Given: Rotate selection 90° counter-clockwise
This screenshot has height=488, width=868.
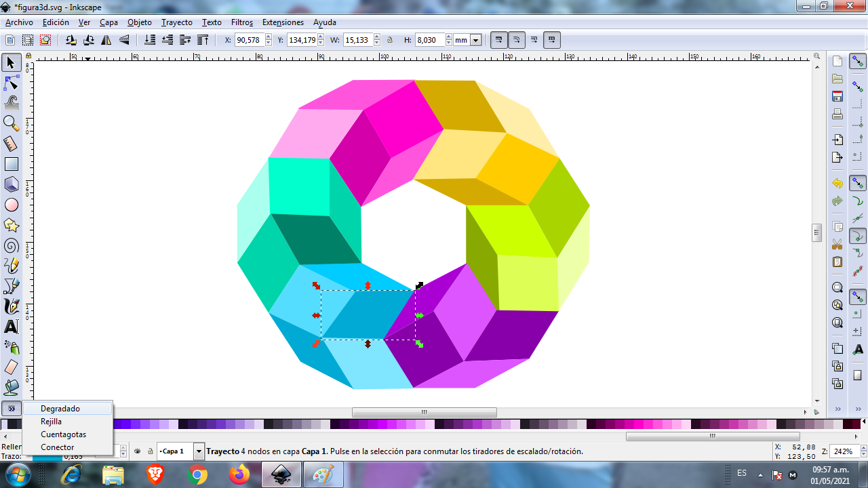Looking at the screenshot, I should [x=71, y=40].
